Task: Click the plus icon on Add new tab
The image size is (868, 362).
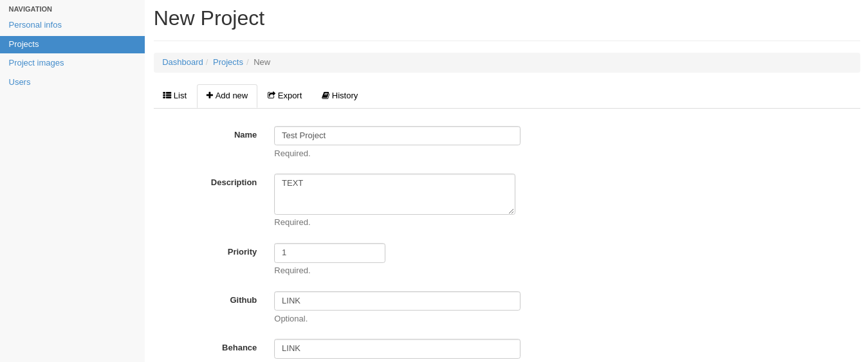Action: (x=210, y=95)
